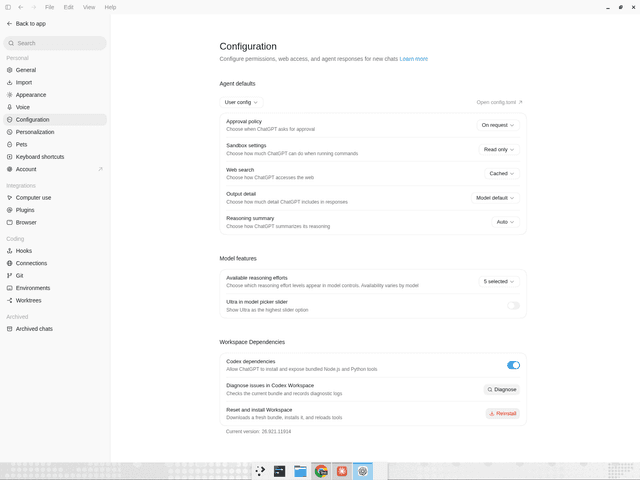
Task: Click the Configuration page title
Action: (248, 47)
